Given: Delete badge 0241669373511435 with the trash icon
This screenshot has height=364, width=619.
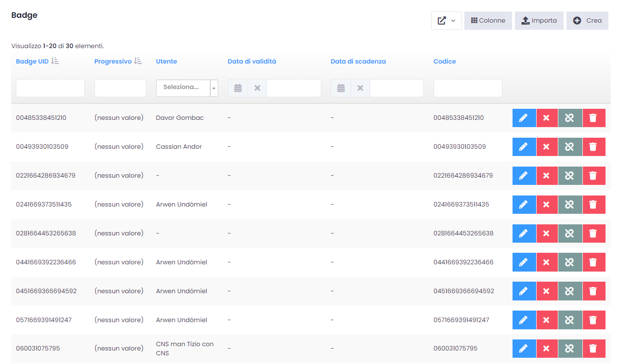Looking at the screenshot, I should click(593, 205).
